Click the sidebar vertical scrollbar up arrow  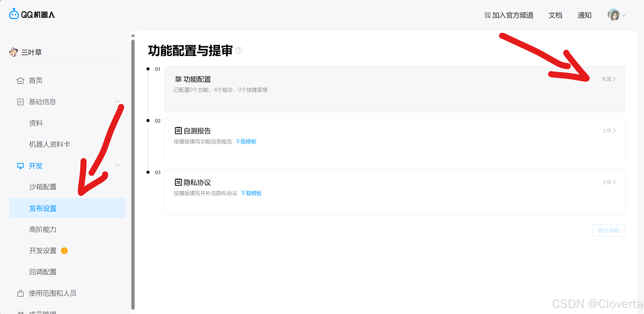pyautogui.click(x=133, y=36)
